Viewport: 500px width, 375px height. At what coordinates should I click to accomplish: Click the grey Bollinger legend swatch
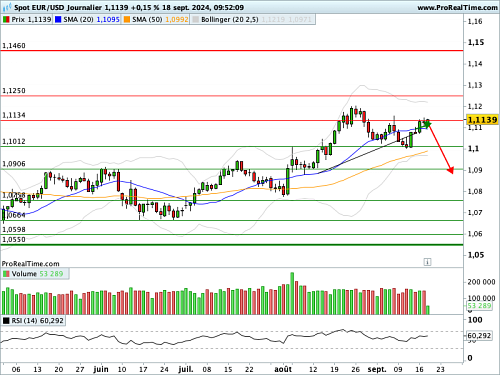pyautogui.click(x=195, y=20)
